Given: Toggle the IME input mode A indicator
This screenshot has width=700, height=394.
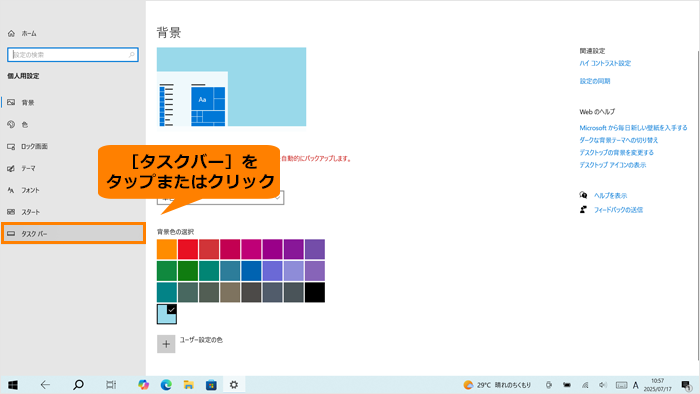Looking at the screenshot, I should coord(636,385).
